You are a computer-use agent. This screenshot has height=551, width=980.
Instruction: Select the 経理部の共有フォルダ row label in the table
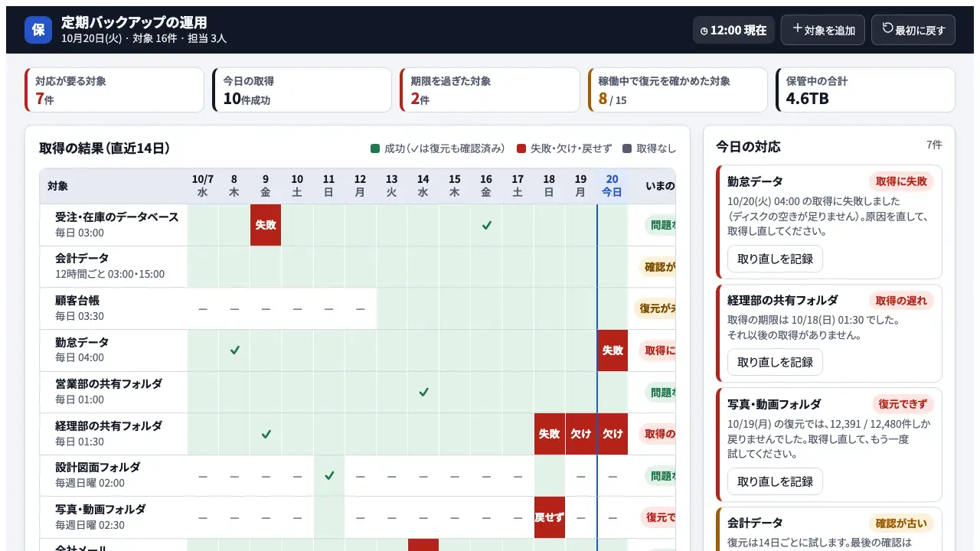pyautogui.click(x=109, y=426)
